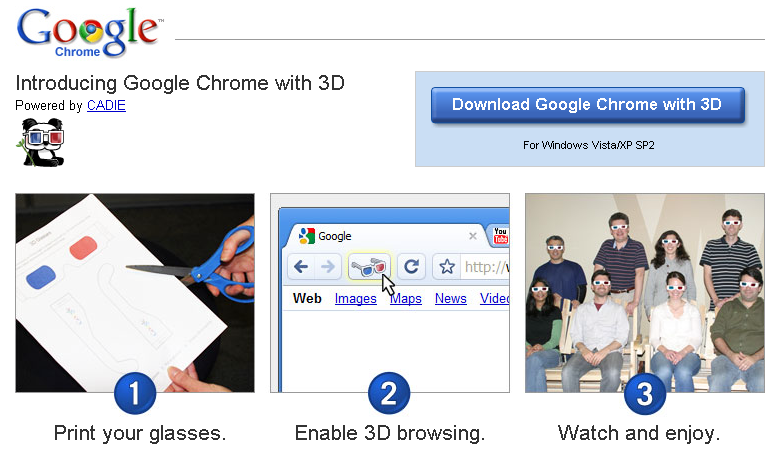Screen dimensions: 777x469
Task: Download Google Chrome with 3D
Action: click(x=587, y=104)
